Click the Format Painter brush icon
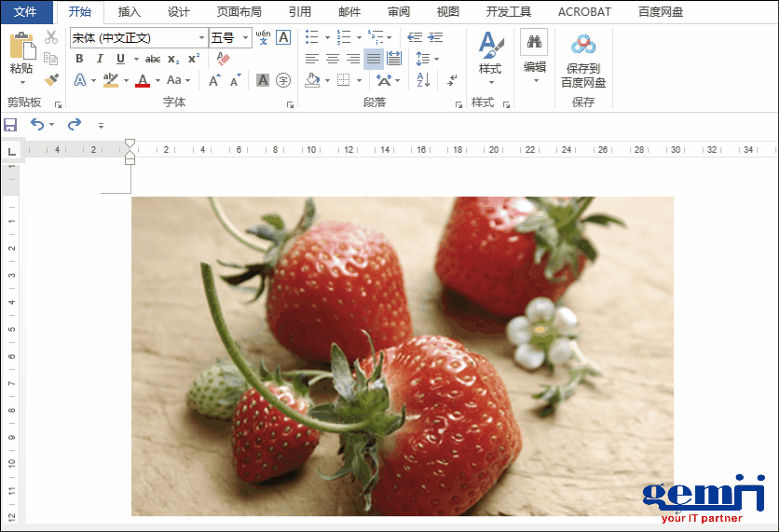The image size is (779, 532). 51,80
